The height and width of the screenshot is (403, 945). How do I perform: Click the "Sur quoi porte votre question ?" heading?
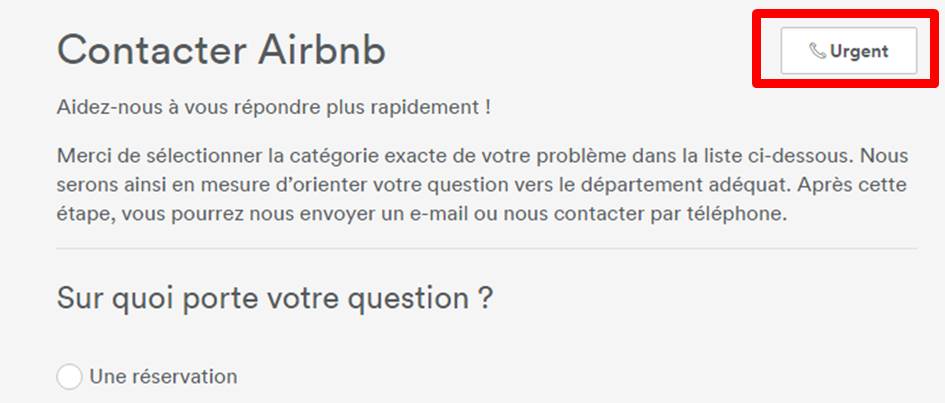(x=275, y=297)
